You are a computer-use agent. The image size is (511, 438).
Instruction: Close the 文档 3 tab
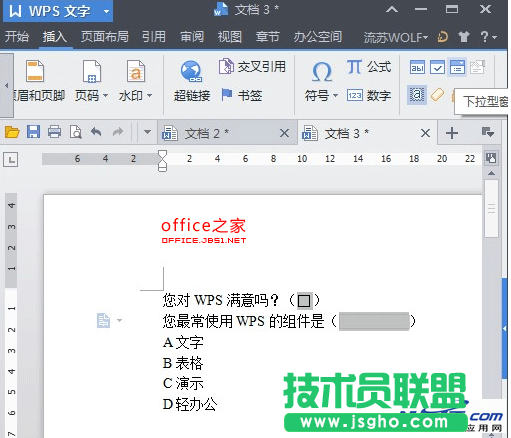(x=425, y=133)
